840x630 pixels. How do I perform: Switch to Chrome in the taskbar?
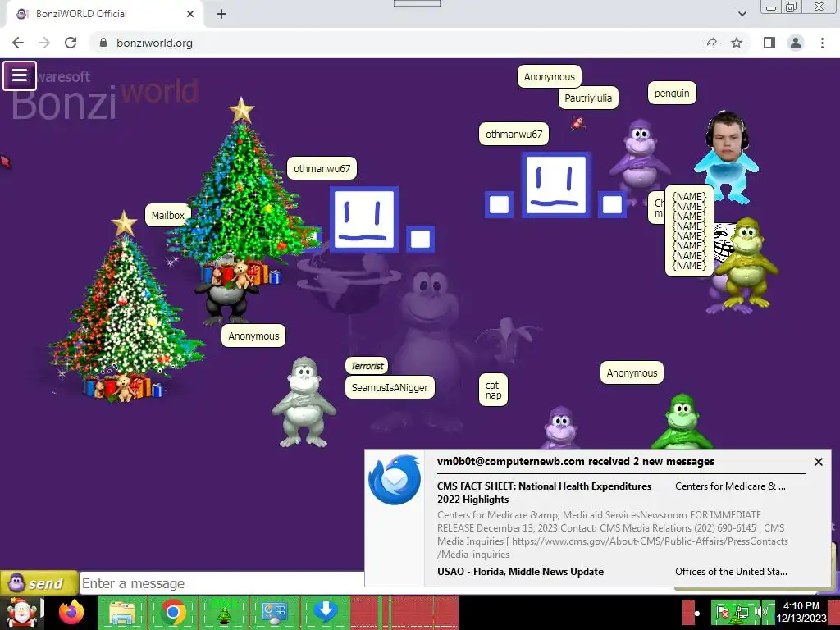coord(173,612)
